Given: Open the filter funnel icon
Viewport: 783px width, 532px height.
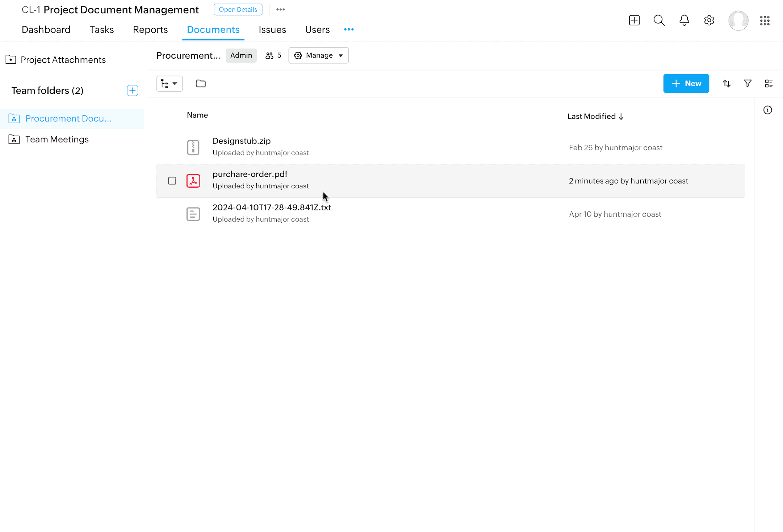Looking at the screenshot, I should [748, 84].
